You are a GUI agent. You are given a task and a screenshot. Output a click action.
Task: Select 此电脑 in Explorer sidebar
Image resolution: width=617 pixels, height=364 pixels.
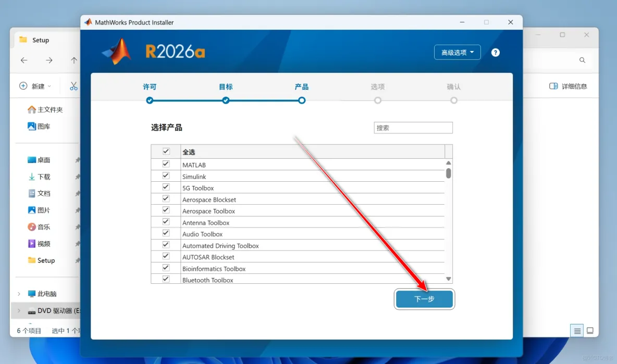(42, 294)
